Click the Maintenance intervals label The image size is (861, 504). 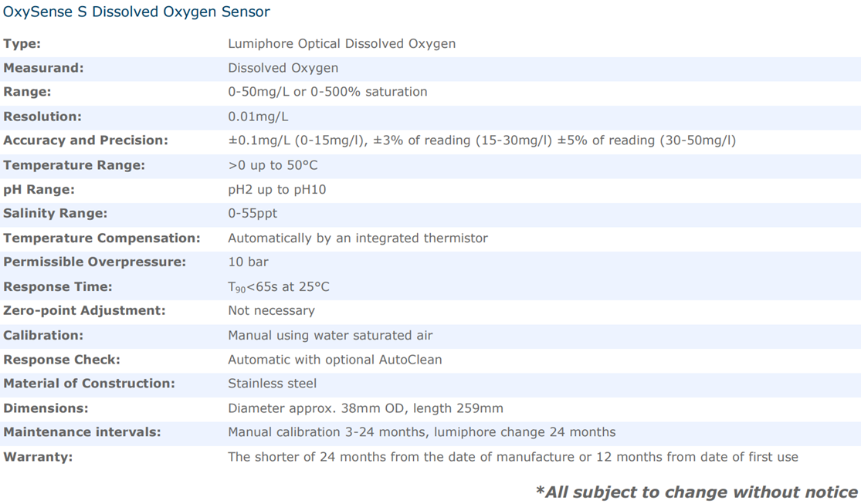82,432
